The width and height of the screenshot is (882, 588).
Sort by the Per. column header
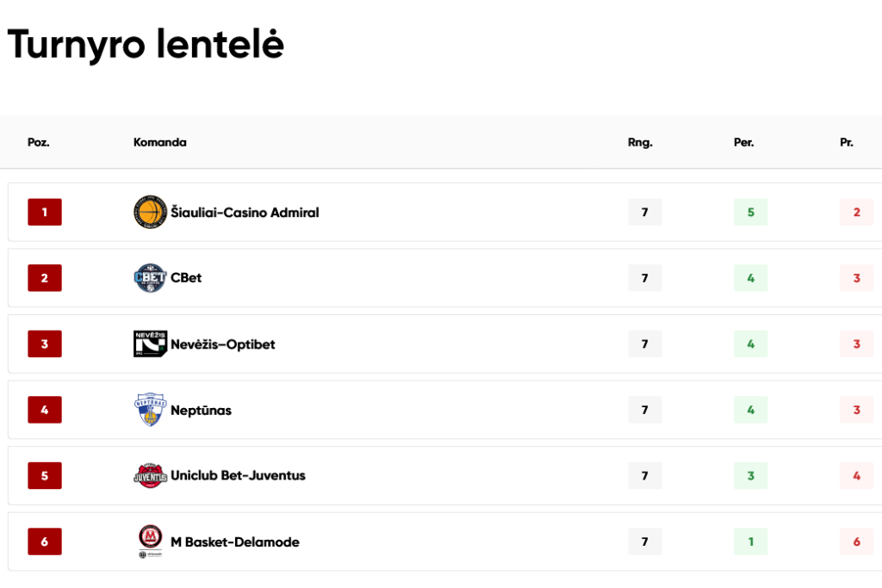coord(743,142)
